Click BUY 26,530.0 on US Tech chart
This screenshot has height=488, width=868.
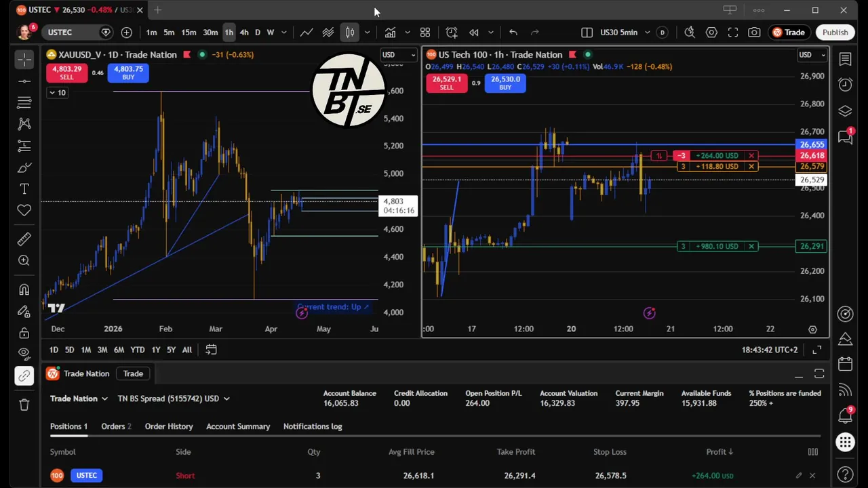click(x=505, y=83)
